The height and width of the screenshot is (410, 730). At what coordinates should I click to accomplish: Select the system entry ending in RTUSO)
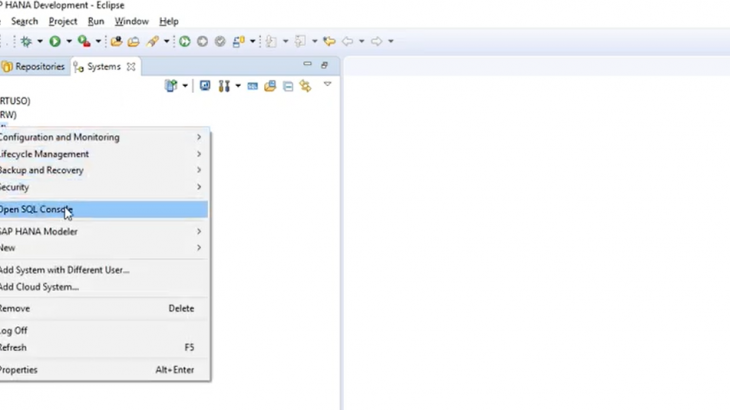[x=15, y=101]
